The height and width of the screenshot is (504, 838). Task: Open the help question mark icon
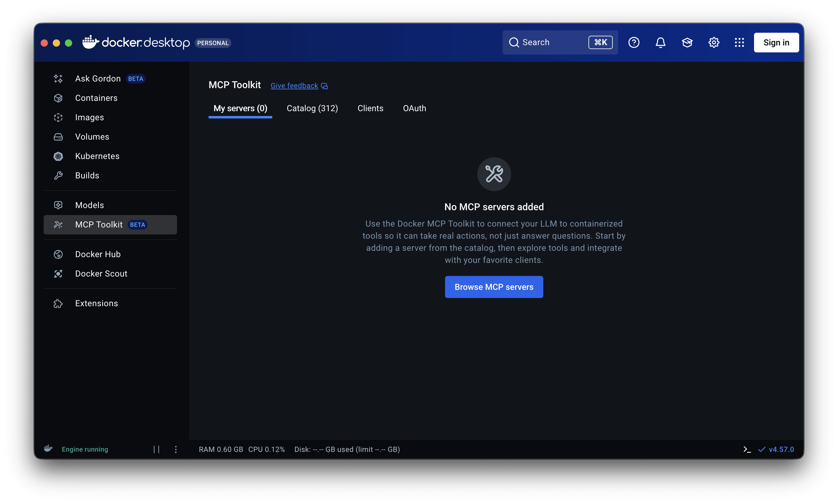click(634, 42)
